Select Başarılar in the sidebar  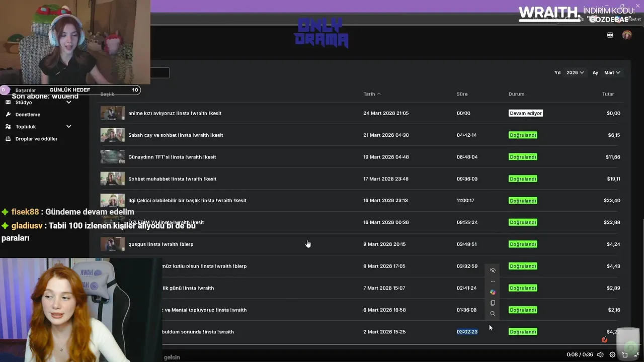(x=25, y=90)
